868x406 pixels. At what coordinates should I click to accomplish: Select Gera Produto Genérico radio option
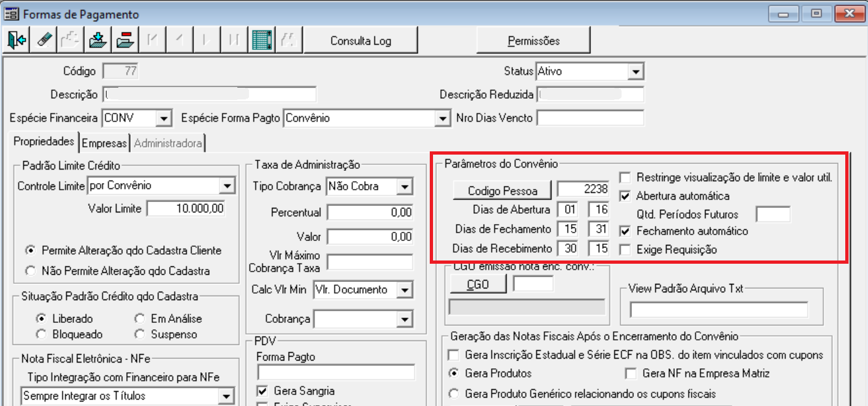(453, 394)
